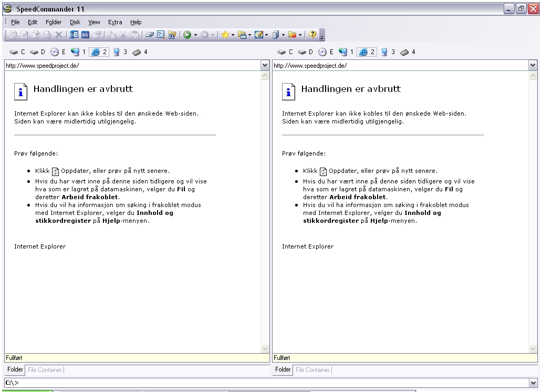Select CD drive E in right panel
This screenshot has height=392, width=542.
coord(326,52)
